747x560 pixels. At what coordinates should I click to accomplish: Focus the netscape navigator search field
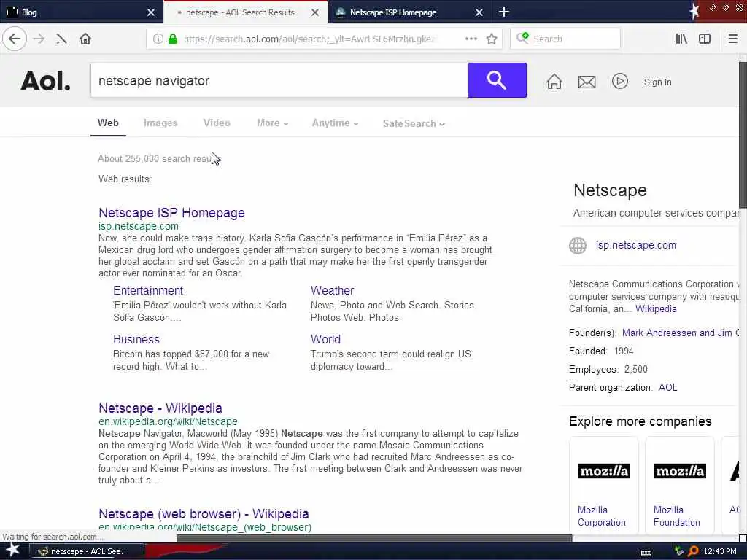279,80
